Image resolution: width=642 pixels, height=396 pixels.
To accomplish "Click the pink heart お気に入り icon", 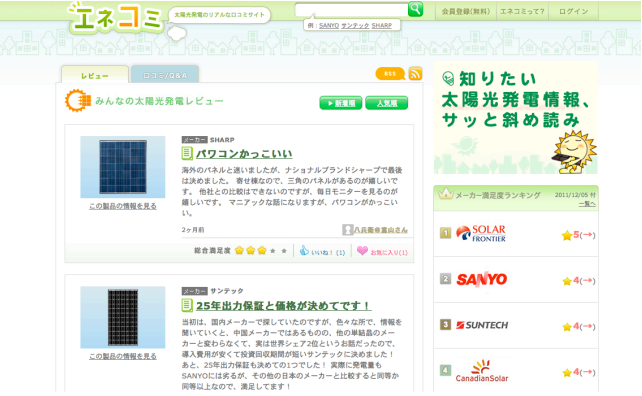I will (x=362, y=250).
